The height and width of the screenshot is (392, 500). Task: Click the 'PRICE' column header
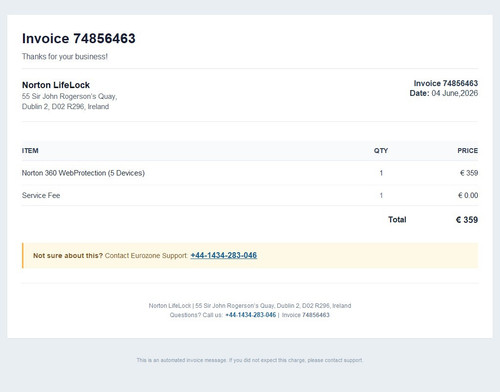pos(467,151)
